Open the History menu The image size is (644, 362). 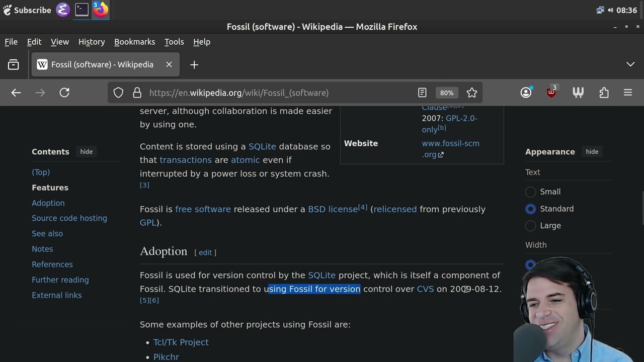(92, 42)
